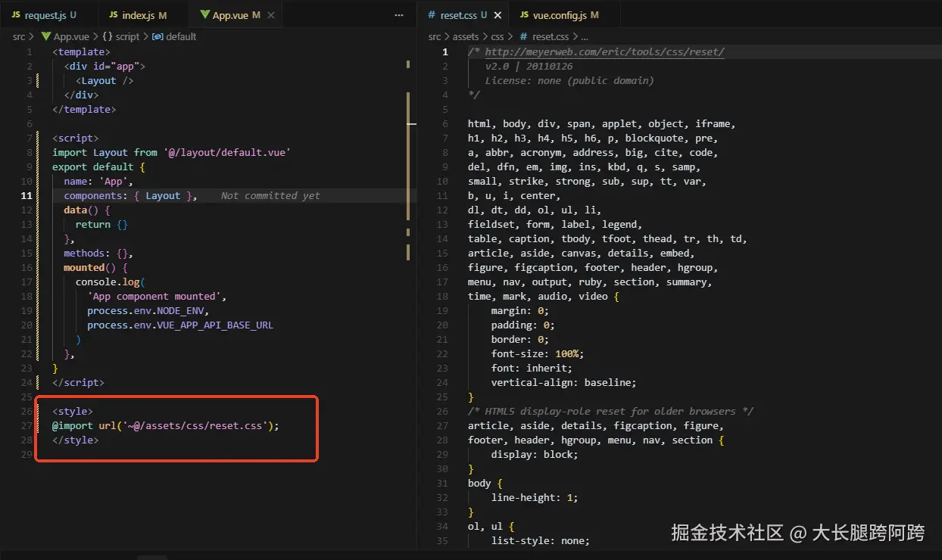The width and height of the screenshot is (942, 560).
Task: Click the 'ol, ul {' selector line
Action: pyautogui.click(x=491, y=526)
